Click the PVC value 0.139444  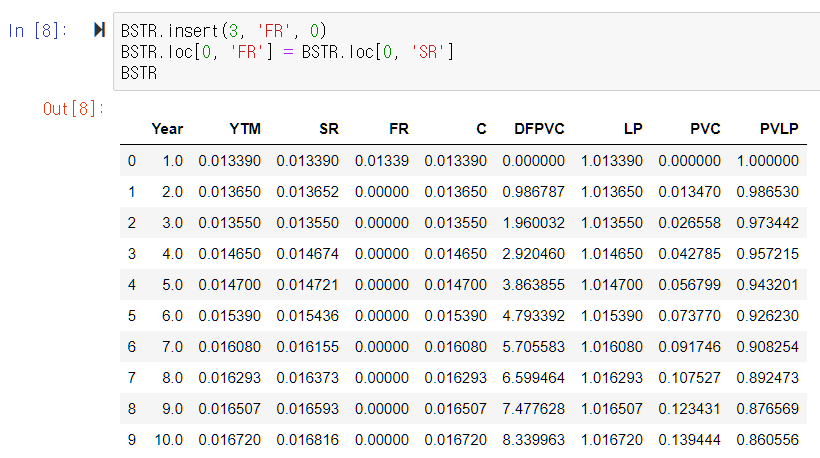pyautogui.click(x=689, y=440)
